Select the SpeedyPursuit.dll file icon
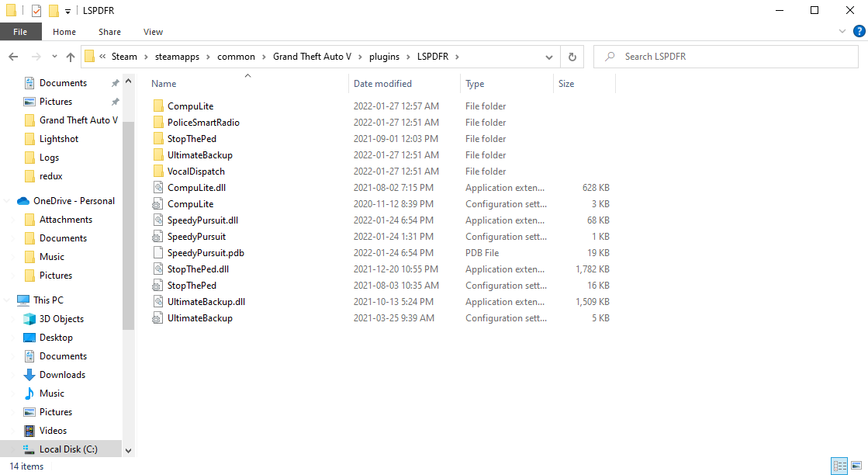The image size is (868, 475). click(x=158, y=220)
